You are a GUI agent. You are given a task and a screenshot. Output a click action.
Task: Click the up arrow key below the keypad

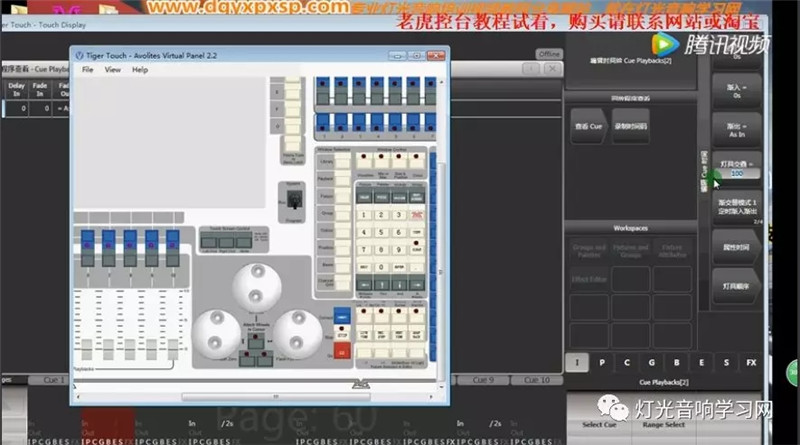[381, 284]
